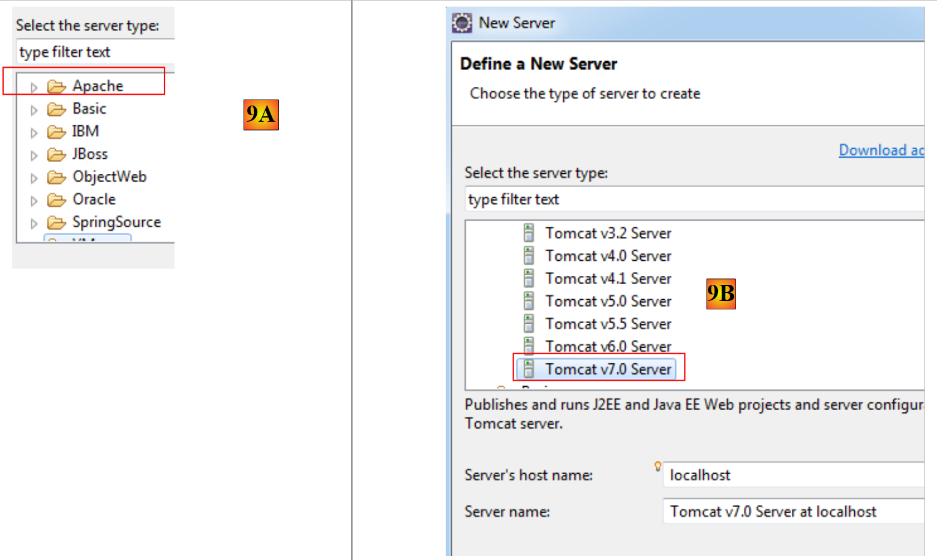This screenshot has height=560, width=937.
Task: Click the New Server gear icon
Action: 462,23
